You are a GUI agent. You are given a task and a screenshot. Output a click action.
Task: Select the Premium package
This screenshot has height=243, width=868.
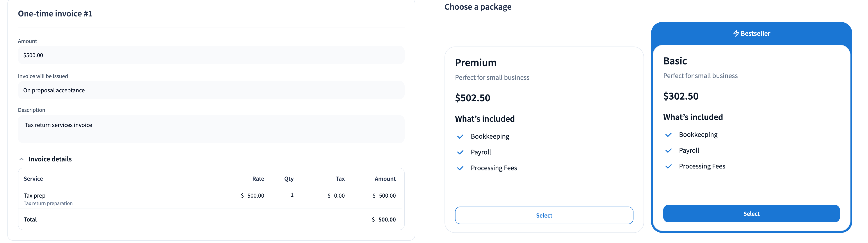[544, 215]
